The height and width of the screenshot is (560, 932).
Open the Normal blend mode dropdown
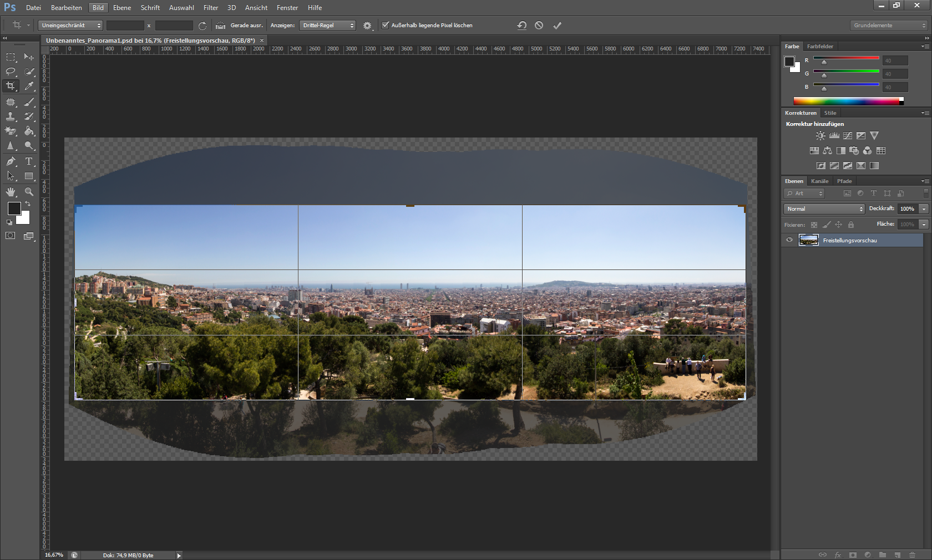pyautogui.click(x=824, y=209)
